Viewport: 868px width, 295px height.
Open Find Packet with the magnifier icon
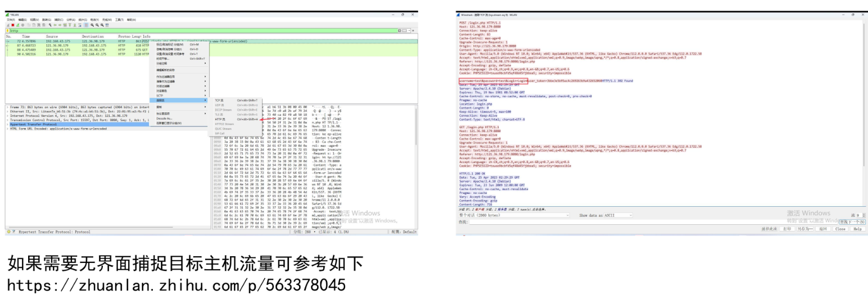[x=50, y=25]
